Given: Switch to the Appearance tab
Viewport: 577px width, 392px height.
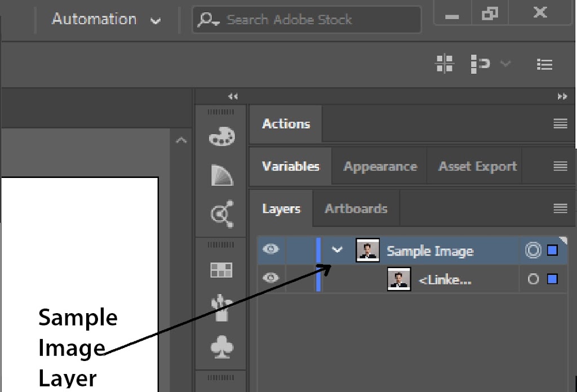Looking at the screenshot, I should pyautogui.click(x=380, y=167).
